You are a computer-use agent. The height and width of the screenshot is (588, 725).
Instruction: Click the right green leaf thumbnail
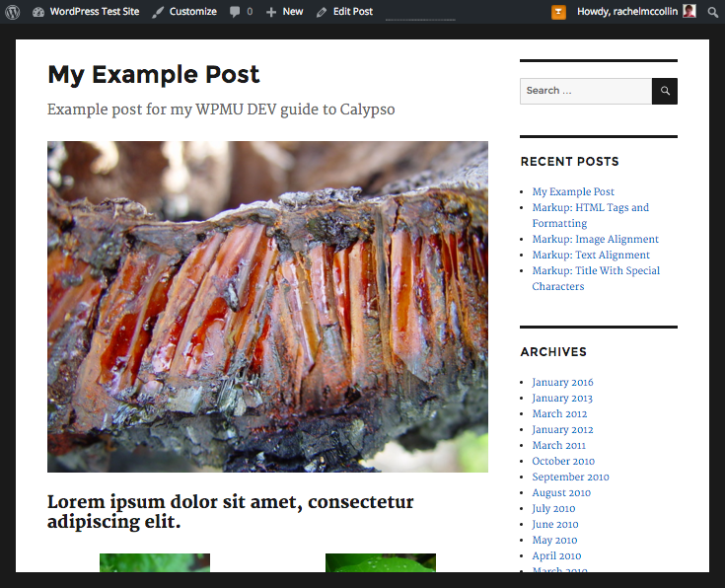click(381, 562)
